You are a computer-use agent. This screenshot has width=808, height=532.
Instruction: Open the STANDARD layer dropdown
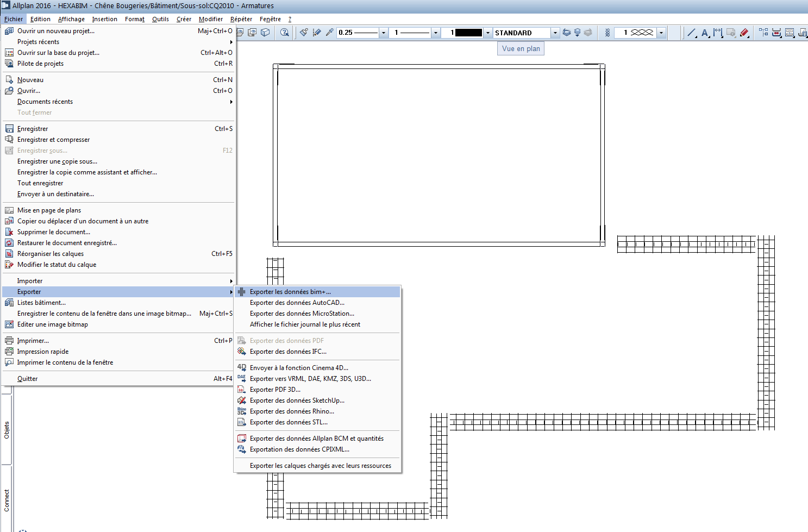tap(555, 33)
